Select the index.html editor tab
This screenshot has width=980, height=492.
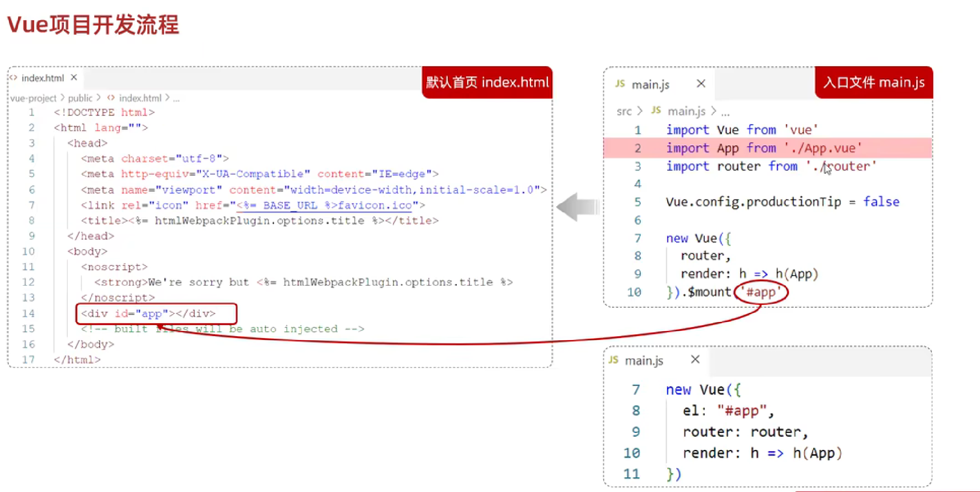coord(46,78)
